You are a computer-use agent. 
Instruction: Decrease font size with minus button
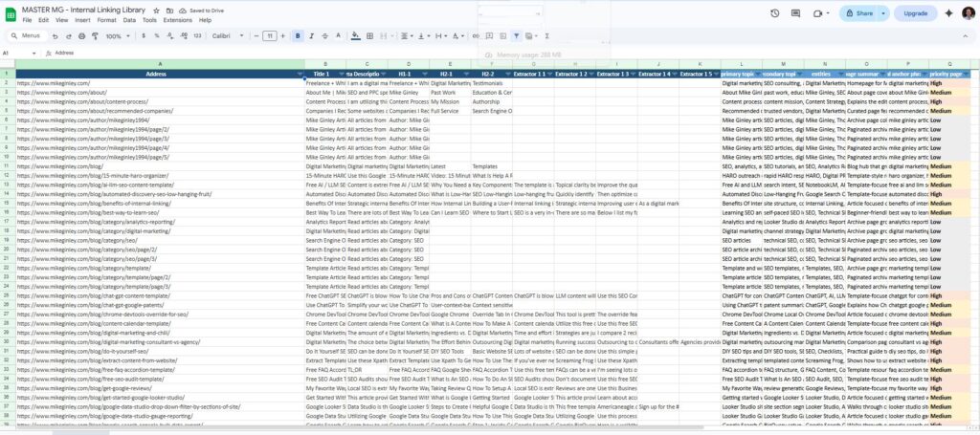(x=256, y=36)
